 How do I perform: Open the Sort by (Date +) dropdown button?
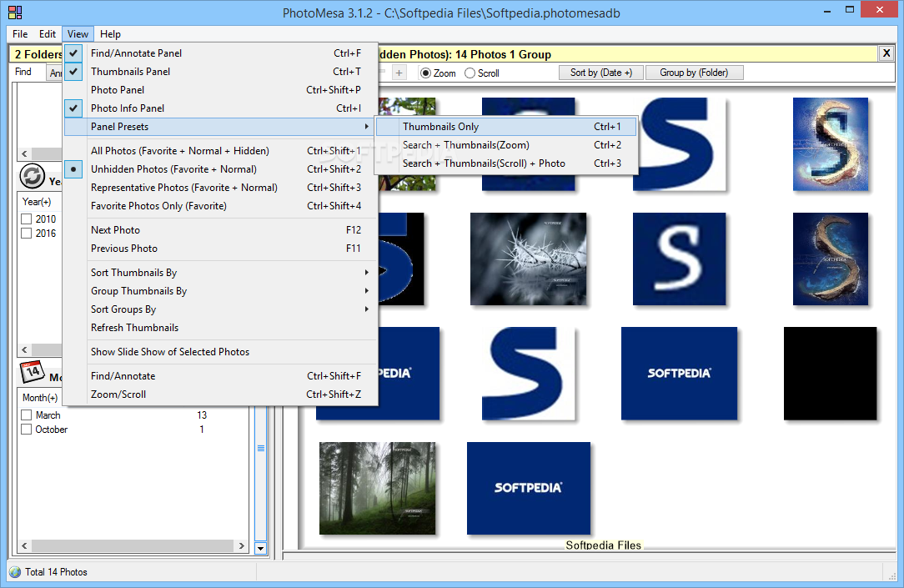click(600, 73)
